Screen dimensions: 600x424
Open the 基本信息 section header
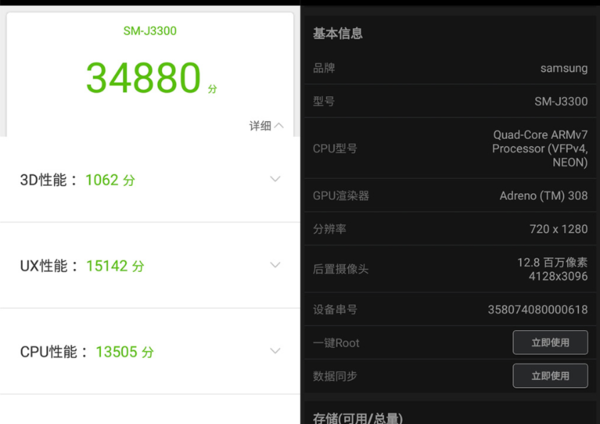338,33
